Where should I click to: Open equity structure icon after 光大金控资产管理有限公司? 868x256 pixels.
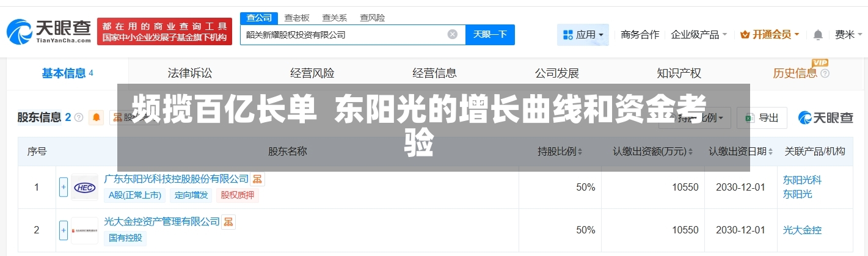(x=228, y=222)
